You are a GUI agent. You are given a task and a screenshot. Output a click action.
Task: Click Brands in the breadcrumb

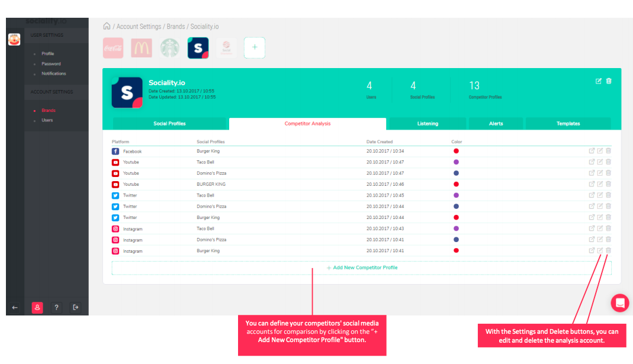[176, 27]
